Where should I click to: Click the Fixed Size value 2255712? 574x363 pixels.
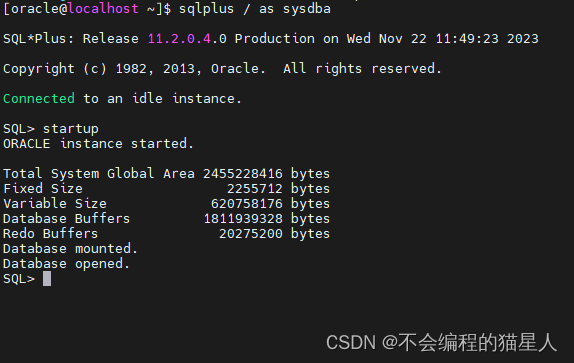255,188
